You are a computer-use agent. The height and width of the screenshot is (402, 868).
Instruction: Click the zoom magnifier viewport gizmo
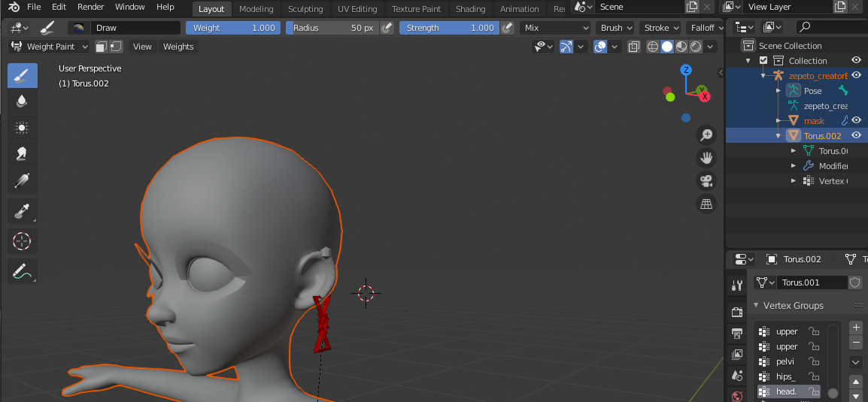coord(706,135)
